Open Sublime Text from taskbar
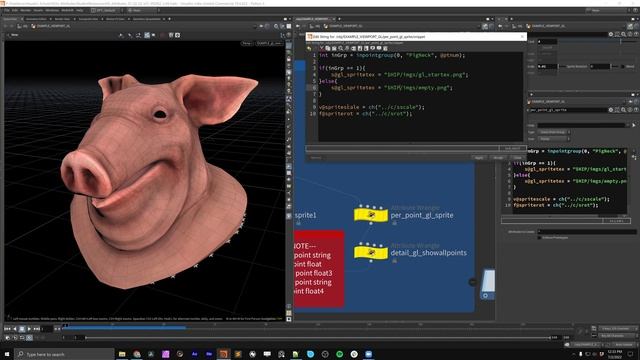The height and width of the screenshot is (360, 640). click(x=238, y=354)
